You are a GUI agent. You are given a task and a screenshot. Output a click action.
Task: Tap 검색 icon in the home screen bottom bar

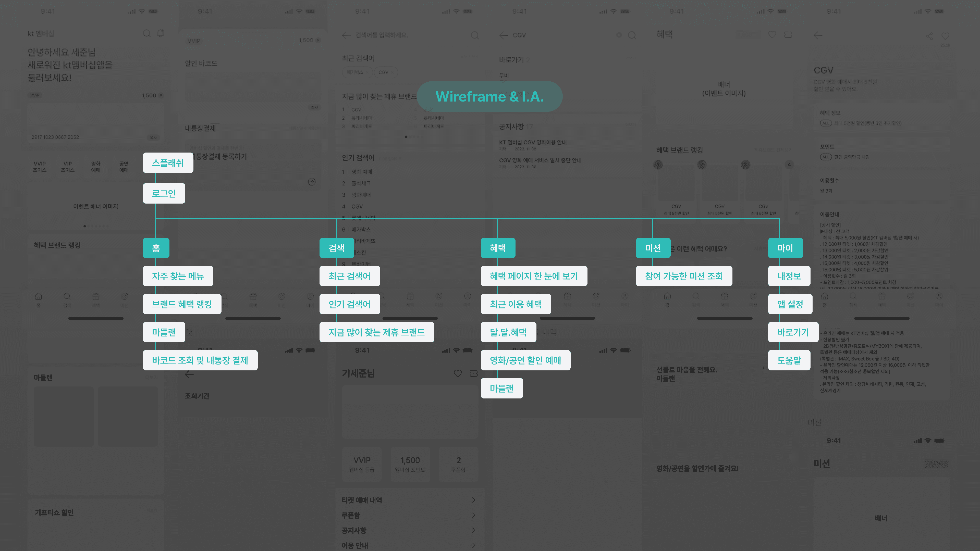pos(67,299)
